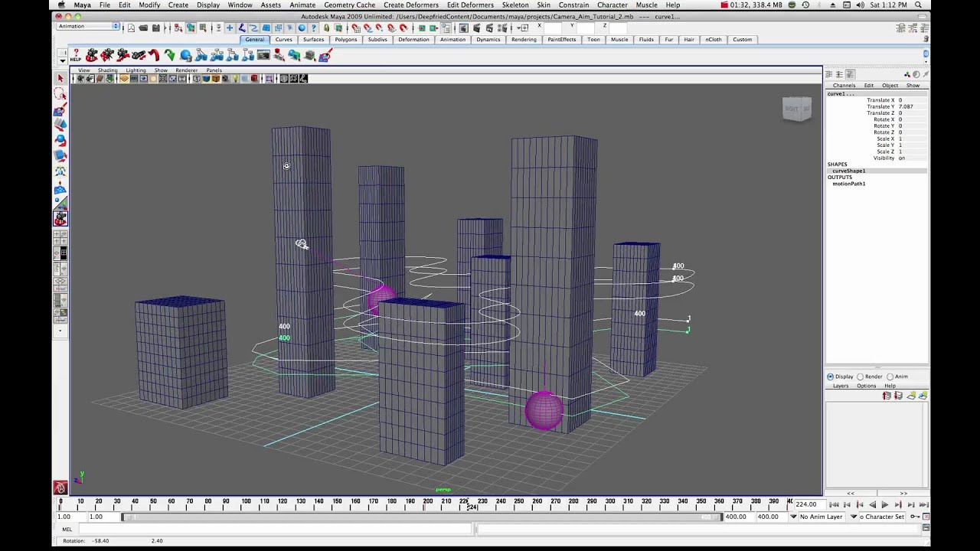The height and width of the screenshot is (551, 980).
Task: Switch to the Polygons shelf tab
Action: [345, 40]
